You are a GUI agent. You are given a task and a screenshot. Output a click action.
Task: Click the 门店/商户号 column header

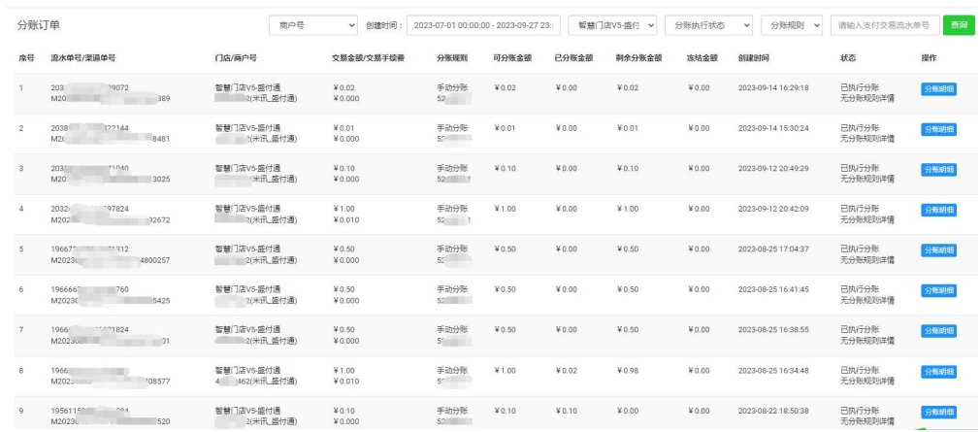coord(236,58)
